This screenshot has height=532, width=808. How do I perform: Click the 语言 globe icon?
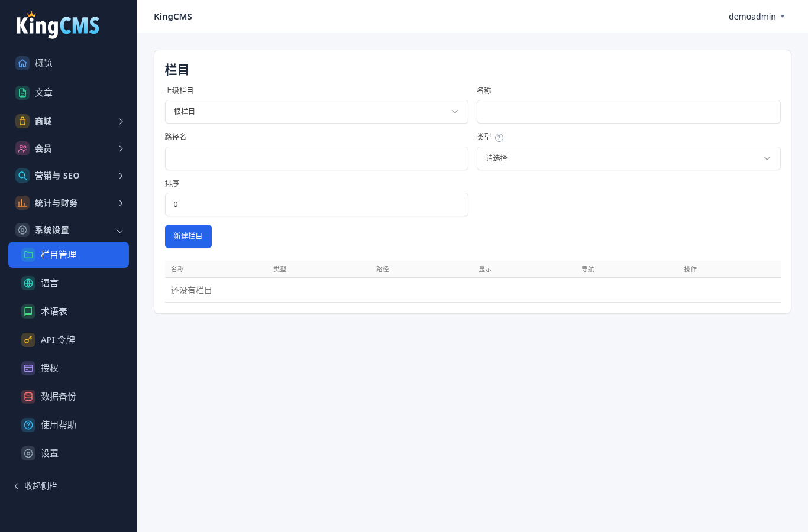click(x=28, y=283)
